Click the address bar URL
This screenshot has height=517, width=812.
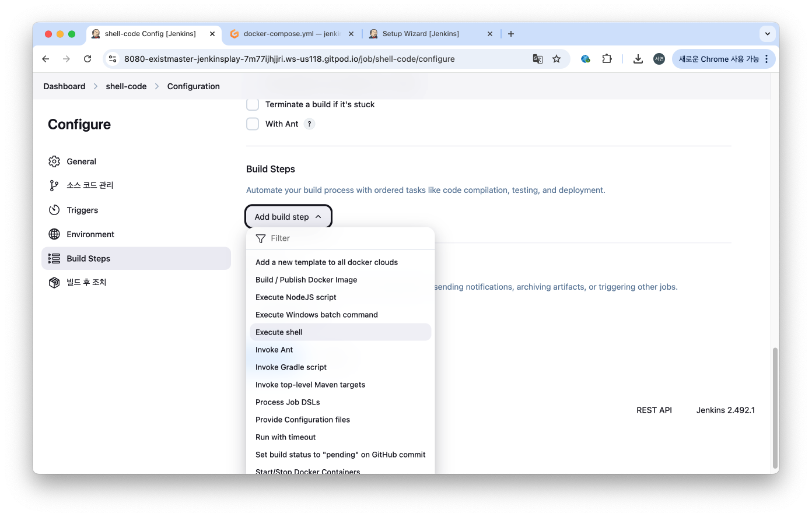(289, 59)
